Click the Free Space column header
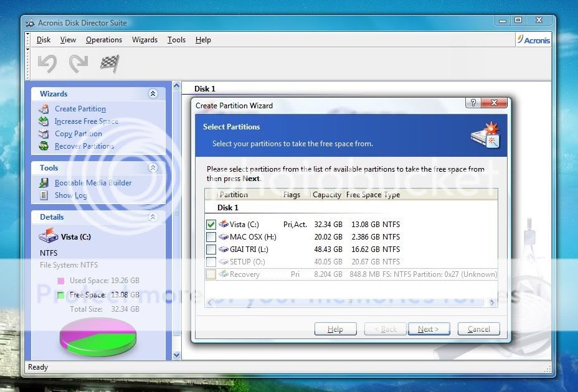Screen dimensions: 578x392 point(363,195)
